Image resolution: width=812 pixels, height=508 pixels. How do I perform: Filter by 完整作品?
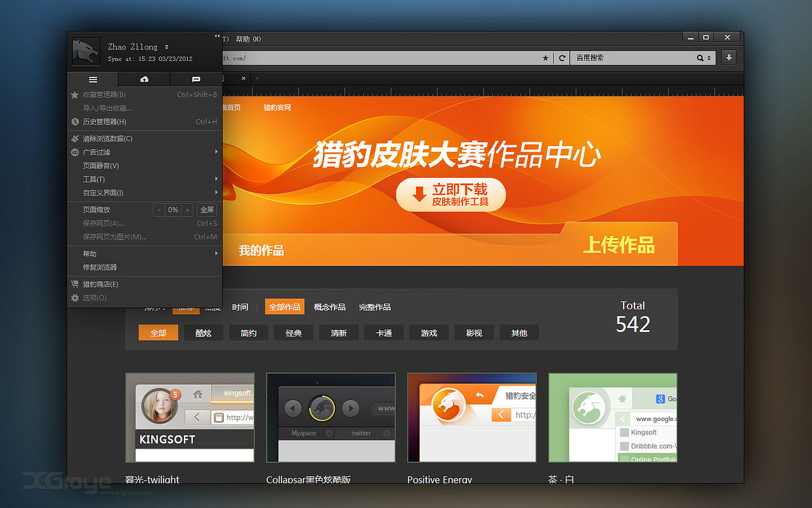point(375,307)
